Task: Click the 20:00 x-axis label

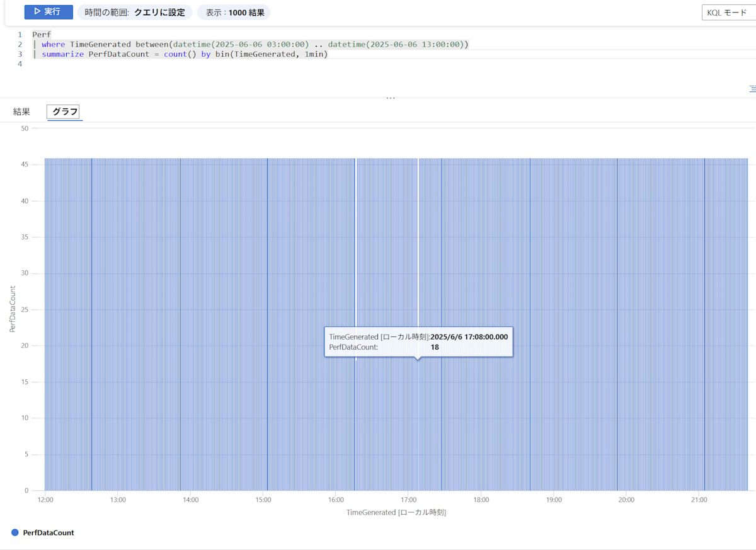Action: 626,500
